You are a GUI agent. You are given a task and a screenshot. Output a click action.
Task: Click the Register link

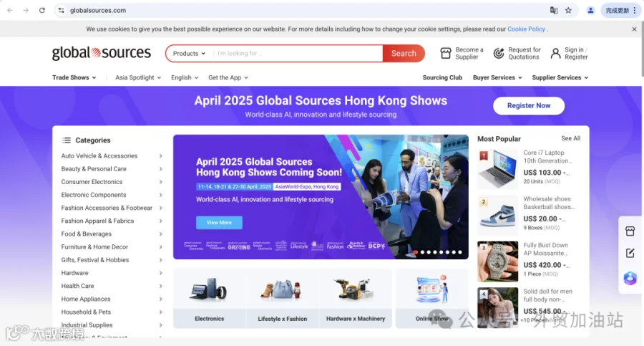coord(576,57)
